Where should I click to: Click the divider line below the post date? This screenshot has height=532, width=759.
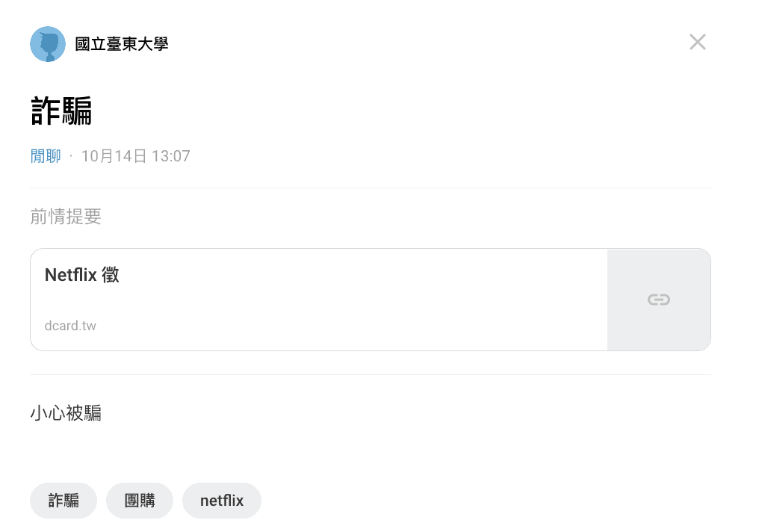point(371,188)
